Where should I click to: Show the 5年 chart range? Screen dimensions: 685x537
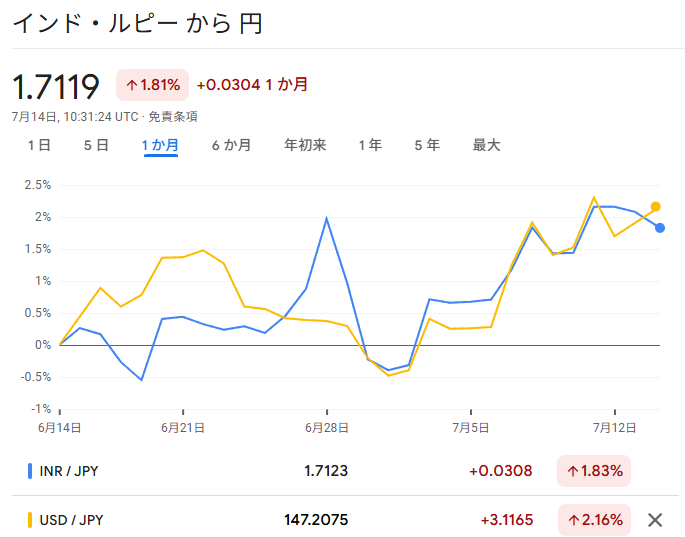(427, 145)
